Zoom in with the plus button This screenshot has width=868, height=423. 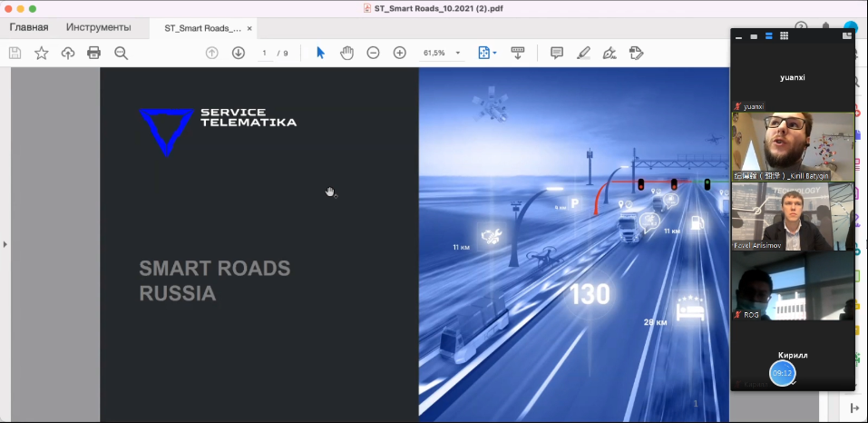(x=399, y=54)
